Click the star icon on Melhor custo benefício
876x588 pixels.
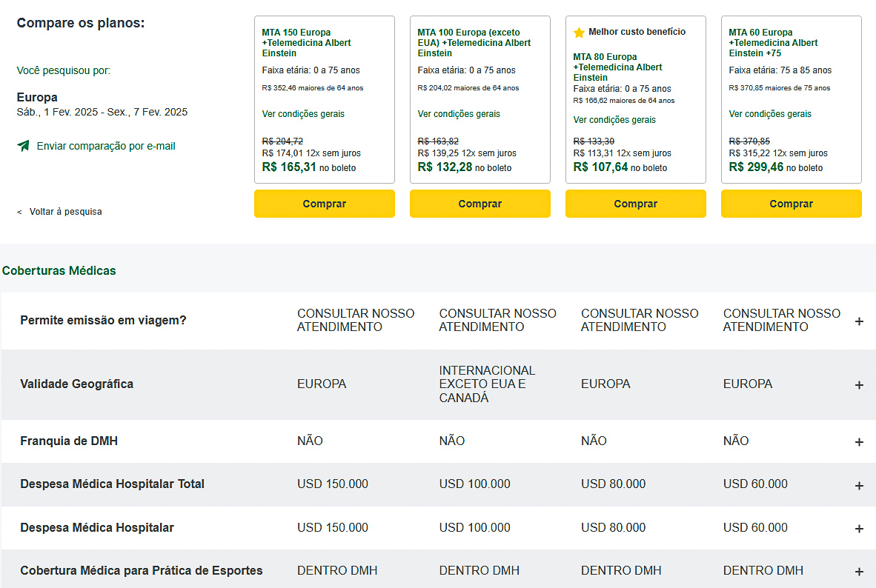point(579,33)
